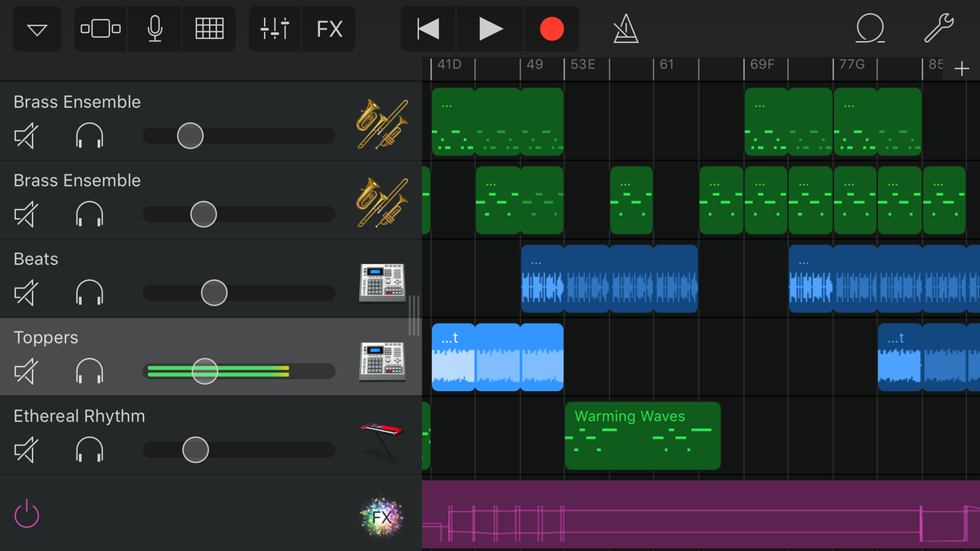This screenshot has height=551, width=980.
Task: Mute the Beats track
Action: [25, 294]
